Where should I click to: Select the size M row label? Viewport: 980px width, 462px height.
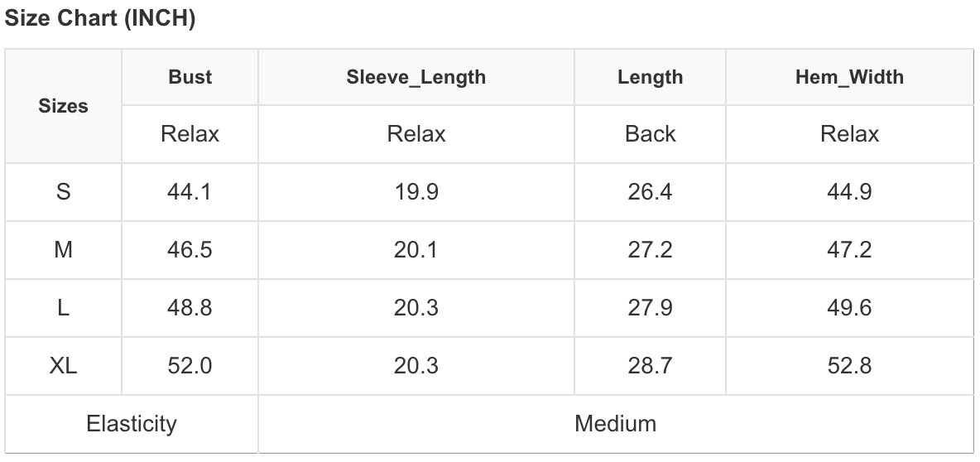(x=64, y=250)
